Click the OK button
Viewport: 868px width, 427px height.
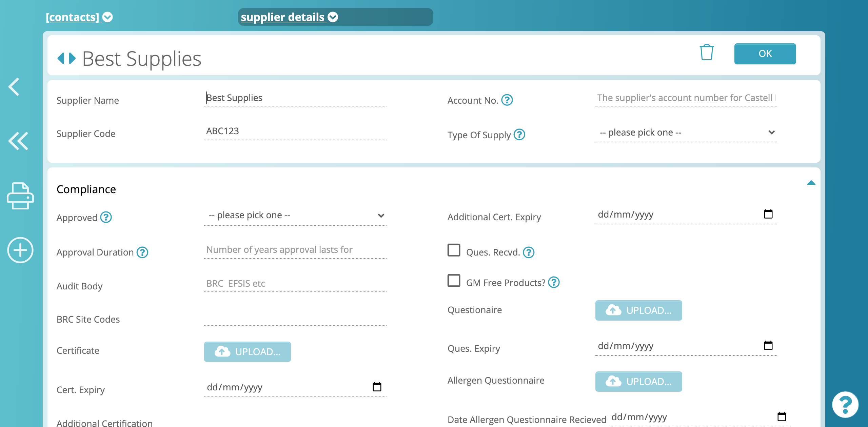point(765,54)
